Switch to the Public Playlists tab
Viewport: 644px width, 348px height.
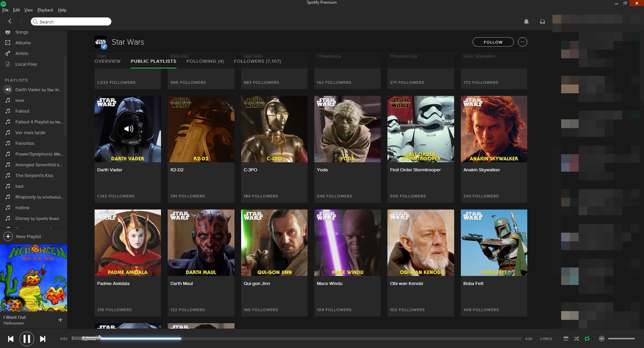(x=153, y=61)
